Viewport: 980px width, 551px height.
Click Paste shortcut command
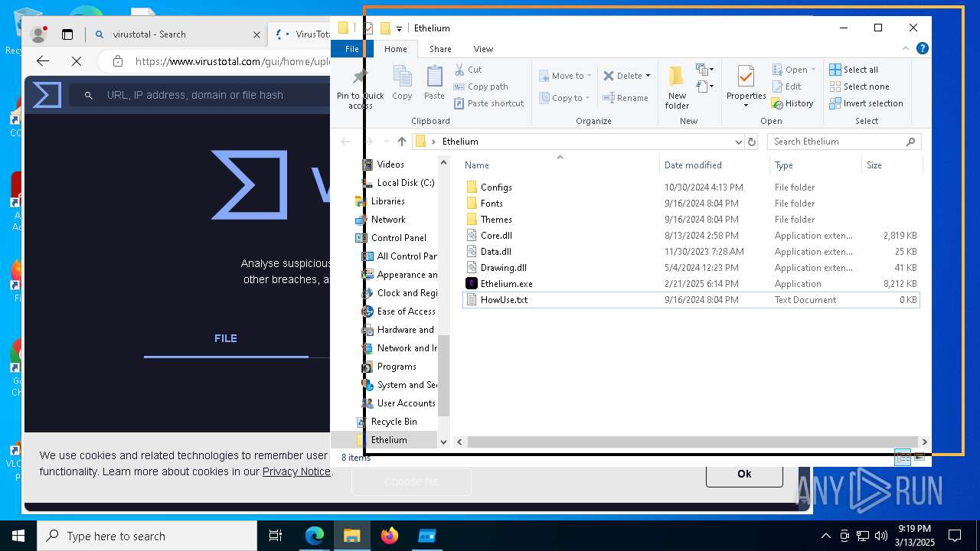(x=488, y=103)
